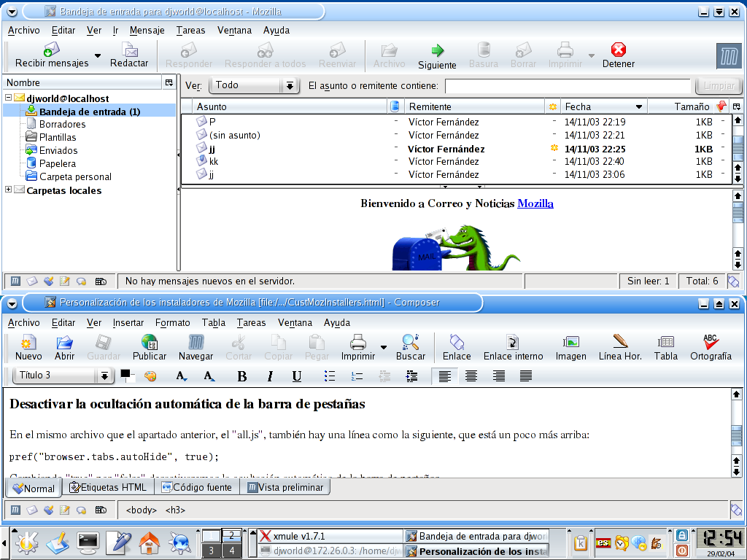This screenshot has width=747, height=560.
Task: Click the red Detener stop icon
Action: (619, 50)
